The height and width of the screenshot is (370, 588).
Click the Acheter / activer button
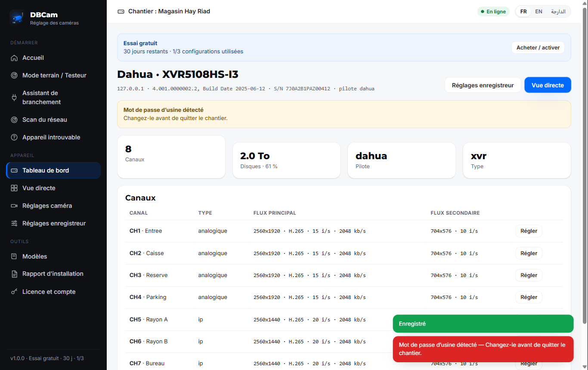538,48
